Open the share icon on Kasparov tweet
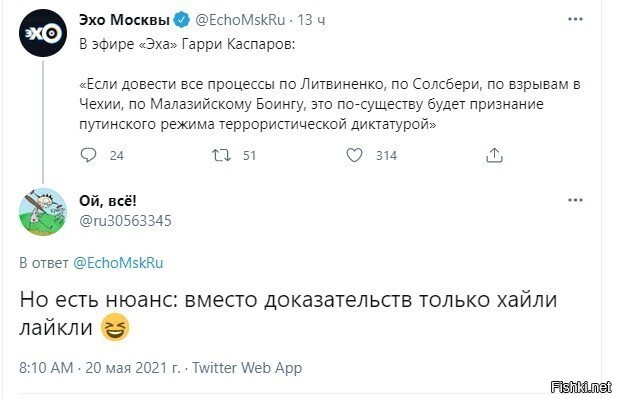This screenshot has height=399, width=617. point(494,155)
